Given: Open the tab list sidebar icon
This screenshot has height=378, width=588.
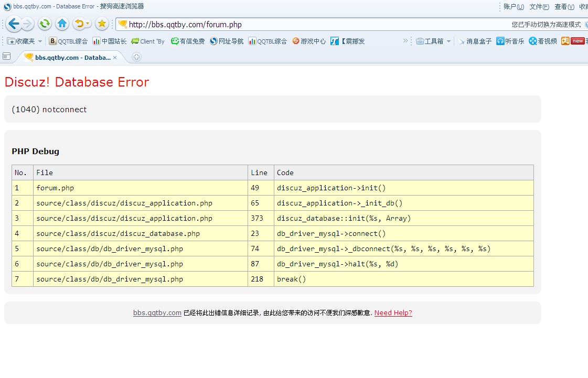Looking at the screenshot, I should tap(6, 56).
